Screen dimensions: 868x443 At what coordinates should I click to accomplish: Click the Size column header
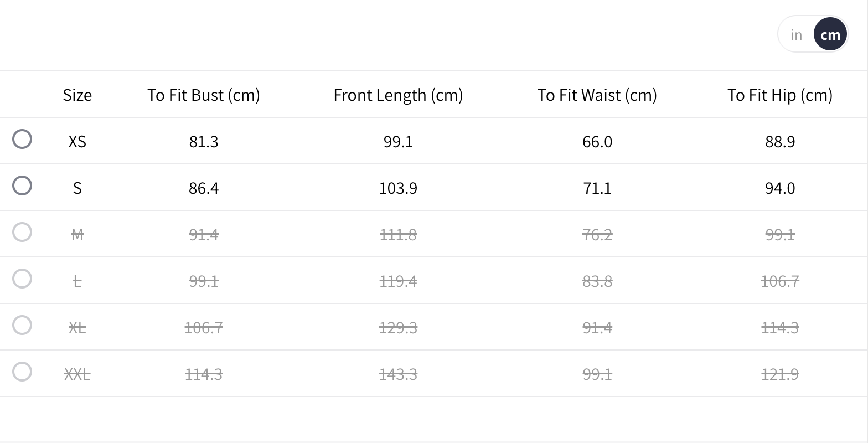coord(77,95)
